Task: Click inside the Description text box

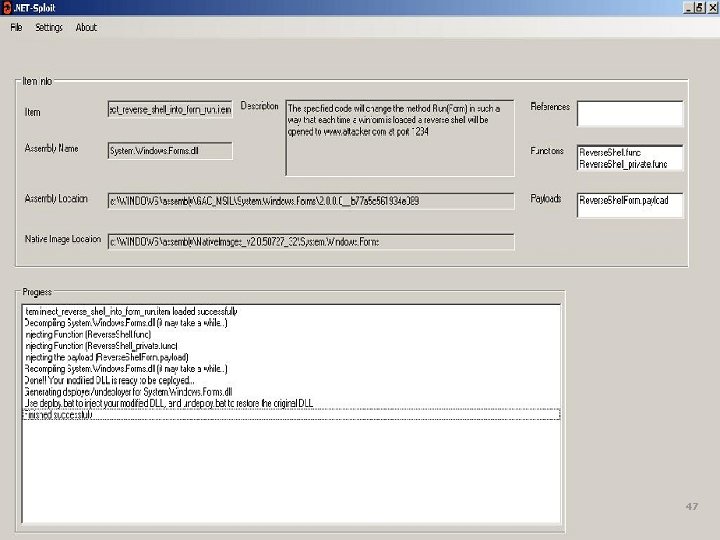Action: point(400,138)
